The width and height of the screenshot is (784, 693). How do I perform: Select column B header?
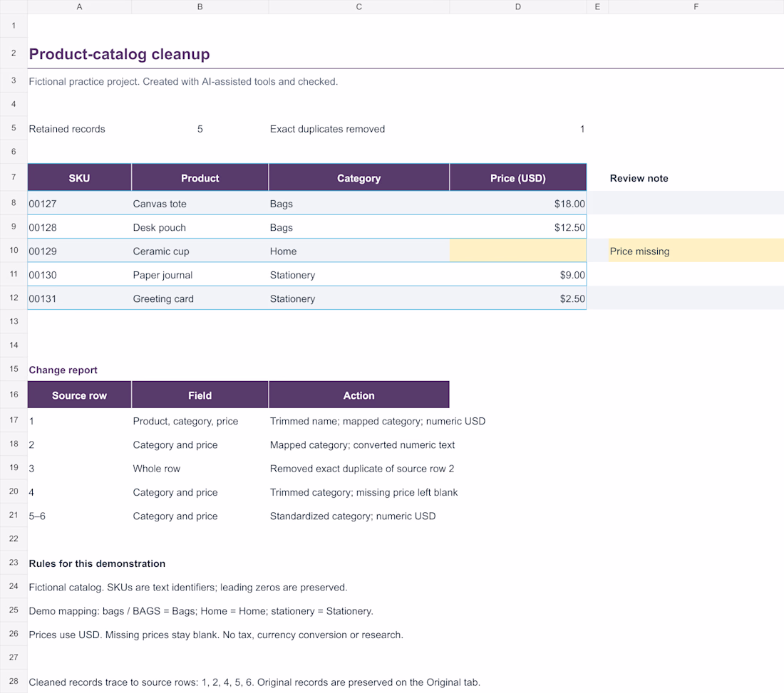200,7
